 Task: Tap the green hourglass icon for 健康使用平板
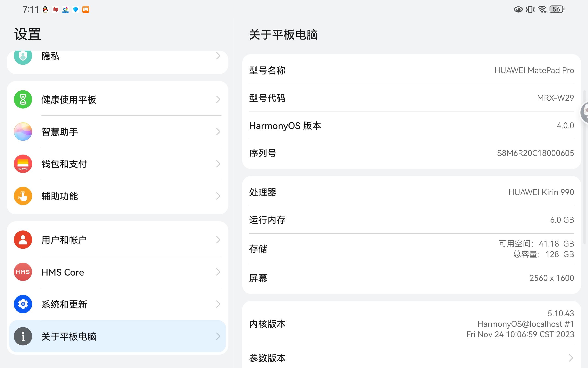23,99
